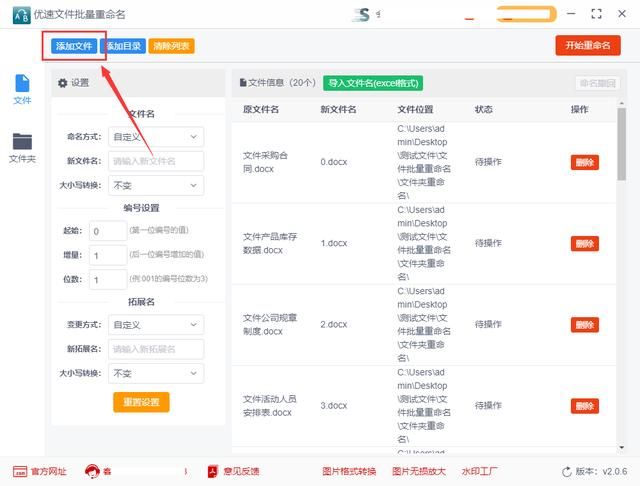Image resolution: width=640 pixels, height=486 pixels.
Task: Switch to the 文件 sidebar tab
Action: click(x=22, y=89)
